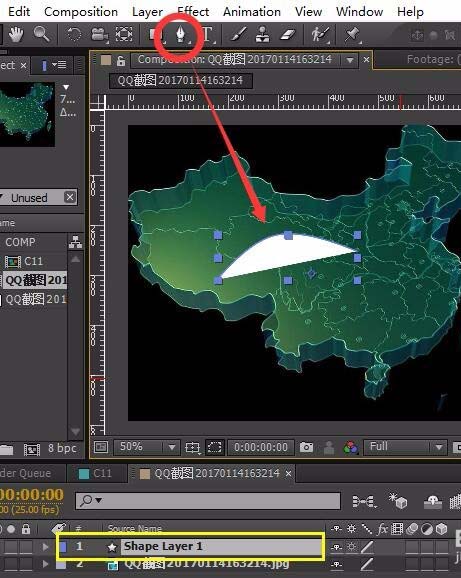The image size is (461, 578).
Task: Expand the jpg layer 2 properties triangle
Action: coord(45,564)
